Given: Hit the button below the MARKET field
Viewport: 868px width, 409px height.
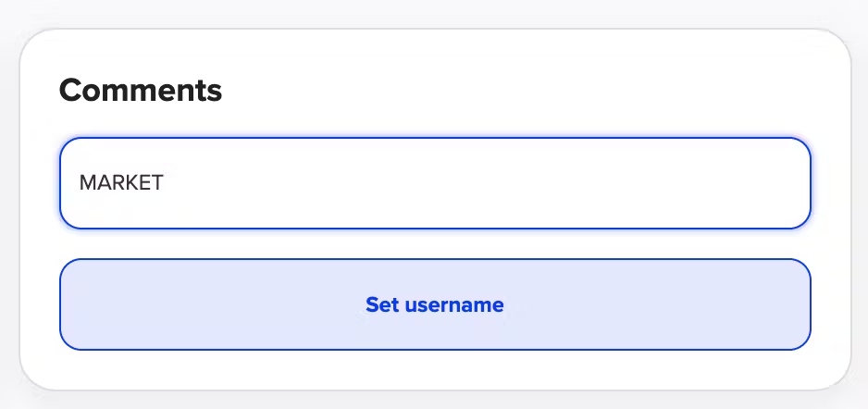Looking at the screenshot, I should click(x=435, y=304).
